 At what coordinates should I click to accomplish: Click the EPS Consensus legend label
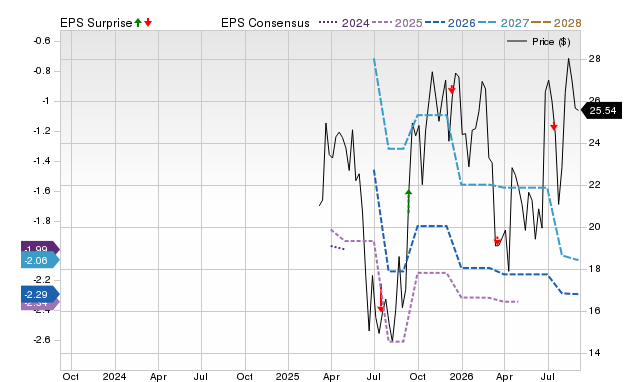click(x=265, y=23)
